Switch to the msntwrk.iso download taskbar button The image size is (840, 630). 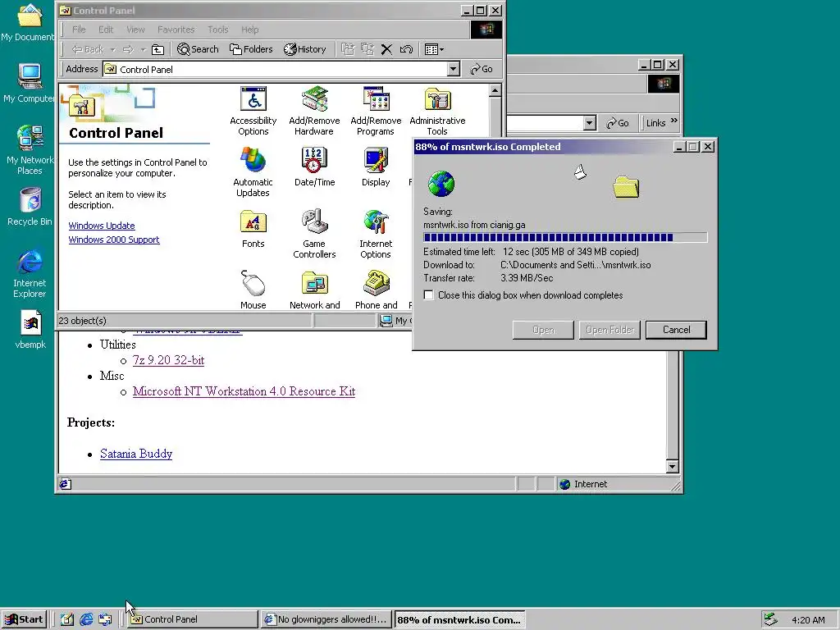point(459,620)
